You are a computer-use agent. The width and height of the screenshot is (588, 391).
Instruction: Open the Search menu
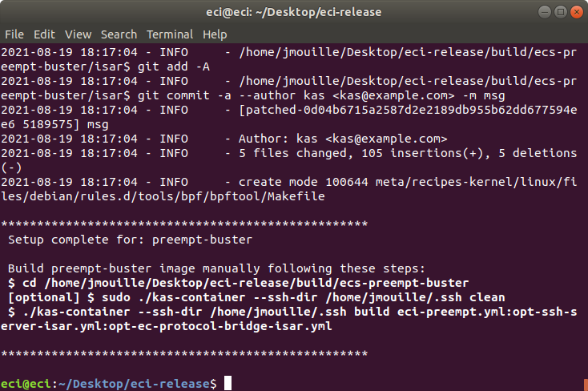[119, 34]
